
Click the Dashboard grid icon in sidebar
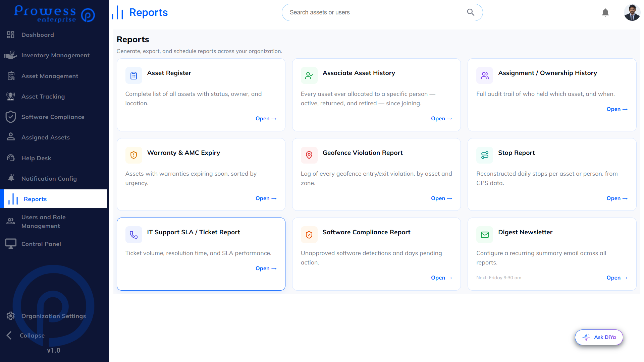point(11,35)
